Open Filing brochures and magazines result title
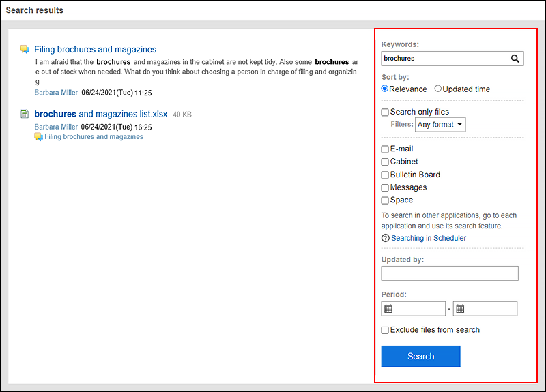 (95, 49)
